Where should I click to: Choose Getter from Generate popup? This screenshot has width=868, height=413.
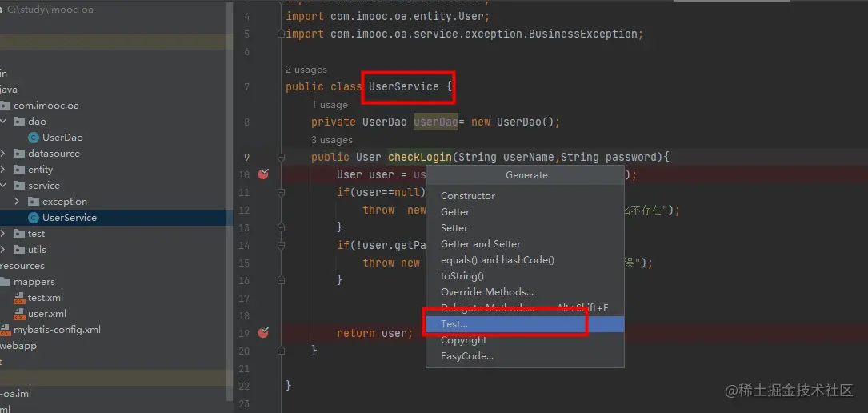(455, 212)
